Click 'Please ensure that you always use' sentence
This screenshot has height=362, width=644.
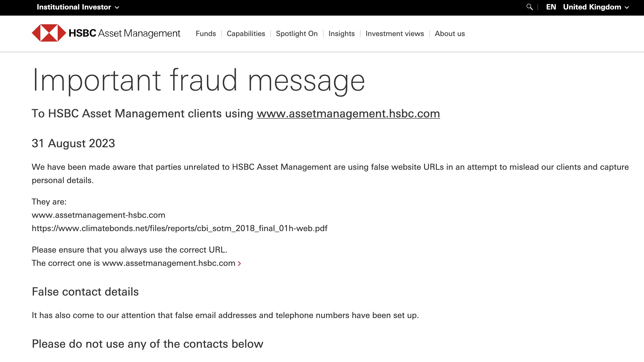tap(129, 250)
